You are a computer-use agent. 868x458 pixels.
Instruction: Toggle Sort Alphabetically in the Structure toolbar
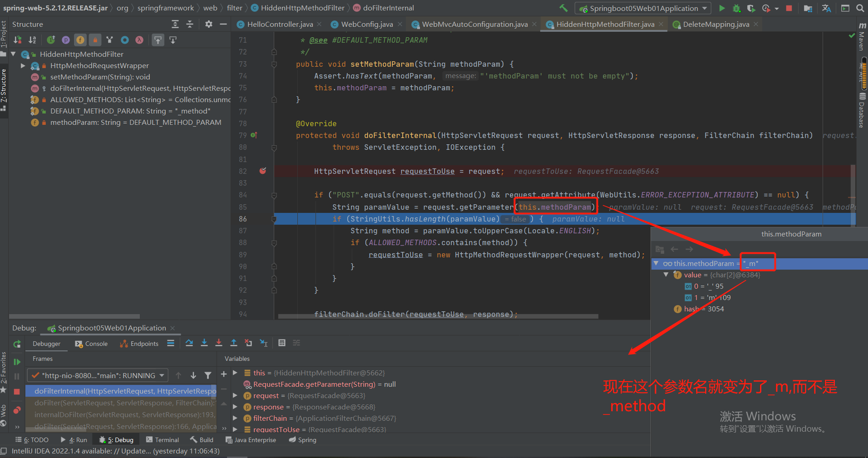(32, 40)
